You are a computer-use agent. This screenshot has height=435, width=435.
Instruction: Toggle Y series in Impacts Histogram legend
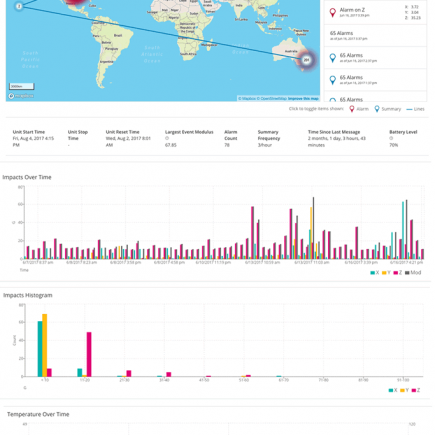(404, 390)
